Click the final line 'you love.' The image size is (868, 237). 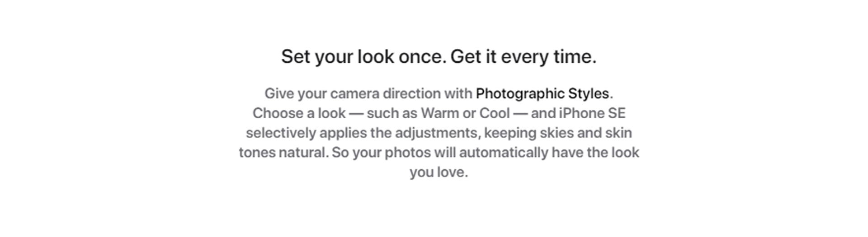[439, 172]
